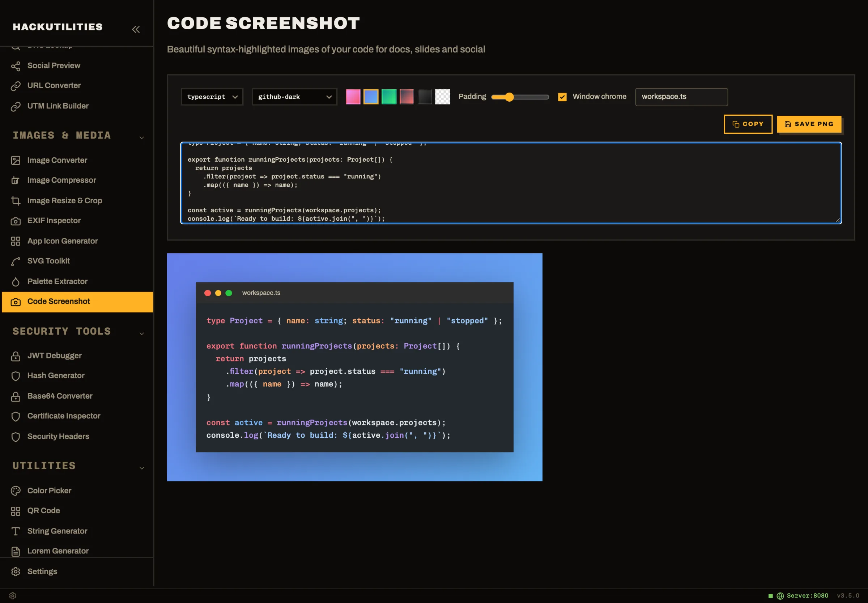
Task: Click the URL Converter link icon
Action: (x=16, y=86)
